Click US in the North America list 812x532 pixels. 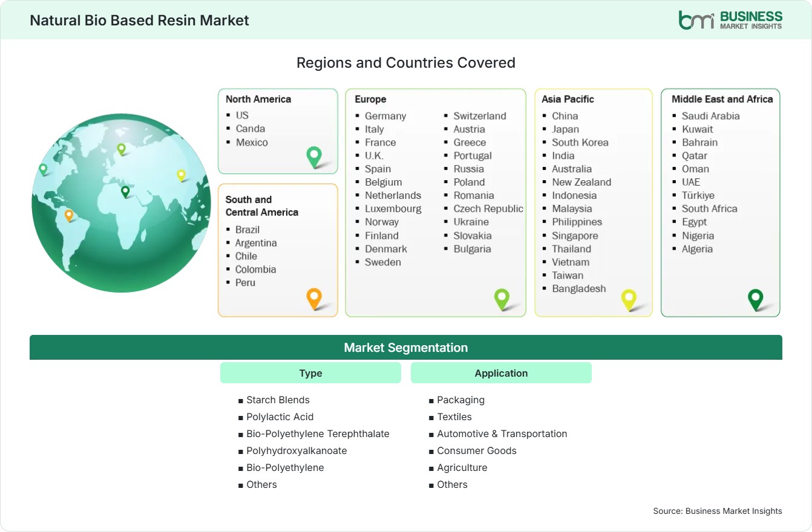(242, 115)
